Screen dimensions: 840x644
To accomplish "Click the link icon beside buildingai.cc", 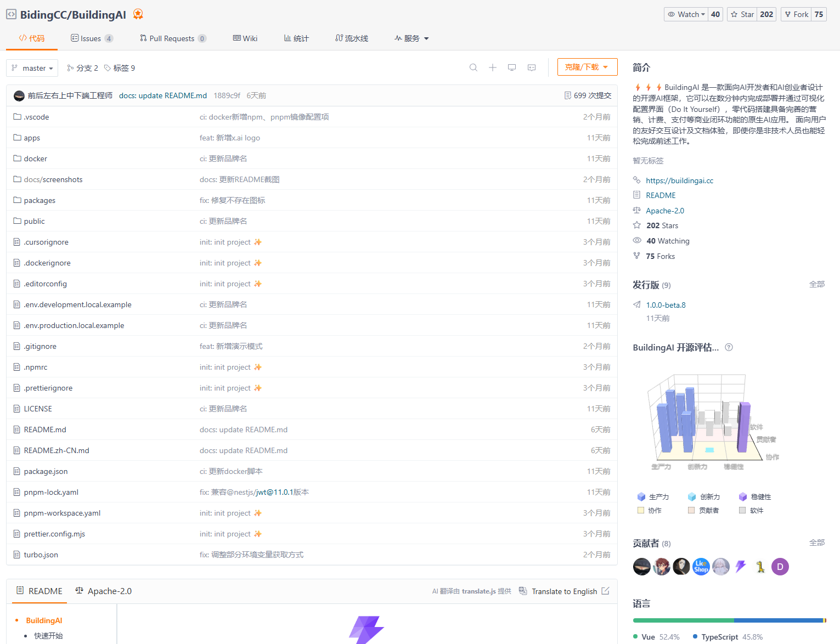I will pyautogui.click(x=637, y=180).
